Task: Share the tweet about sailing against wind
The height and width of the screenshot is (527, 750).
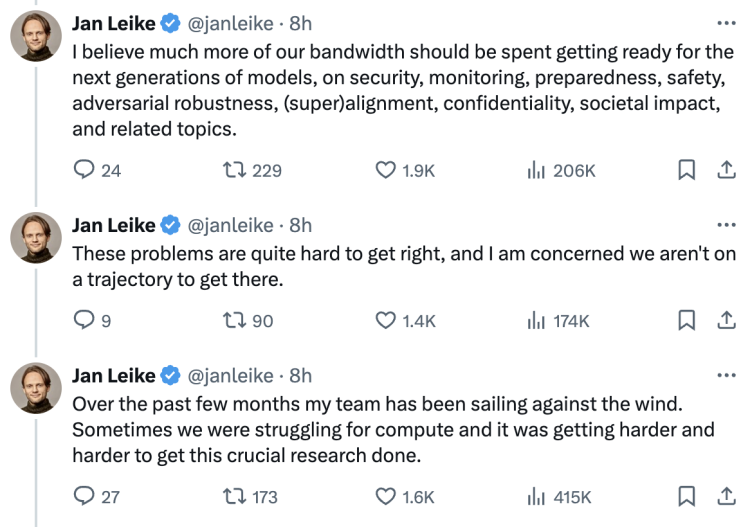Action: click(726, 496)
